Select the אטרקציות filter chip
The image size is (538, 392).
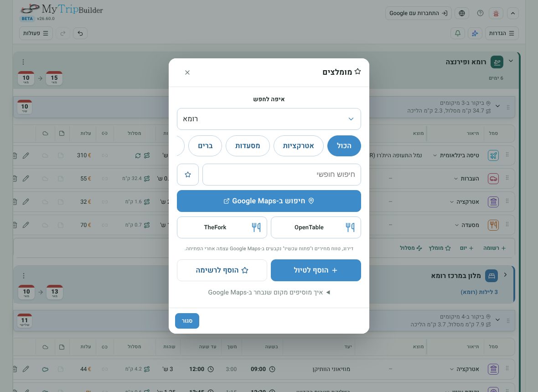coord(299,146)
